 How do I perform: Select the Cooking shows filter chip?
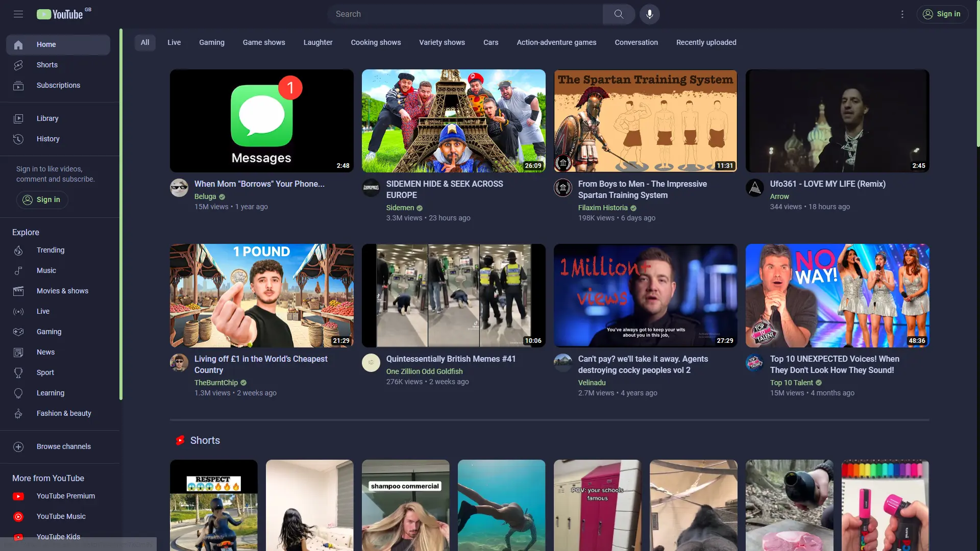376,42
